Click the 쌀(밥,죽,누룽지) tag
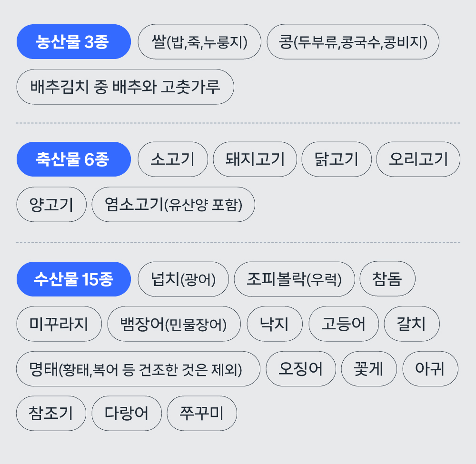The image size is (476, 464). (x=199, y=41)
